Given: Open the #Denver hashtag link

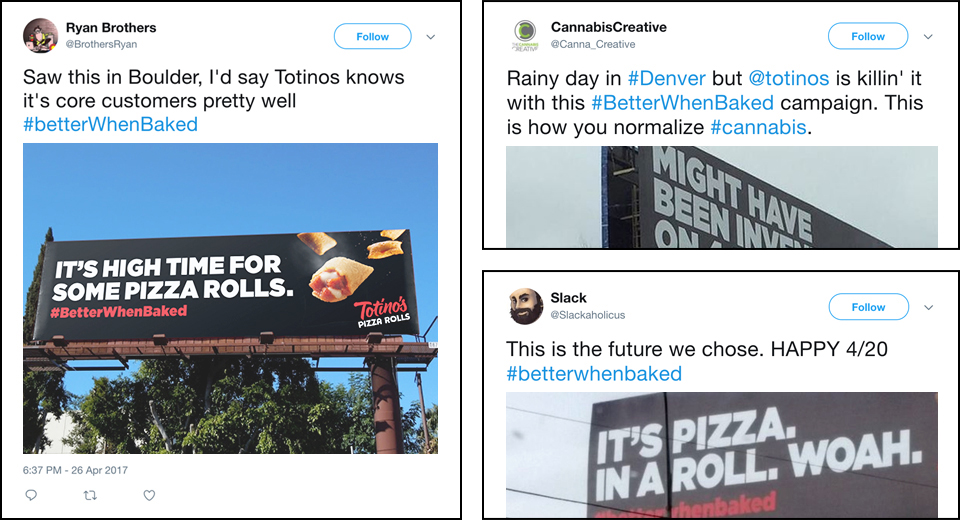Looking at the screenshot, I should click(667, 78).
